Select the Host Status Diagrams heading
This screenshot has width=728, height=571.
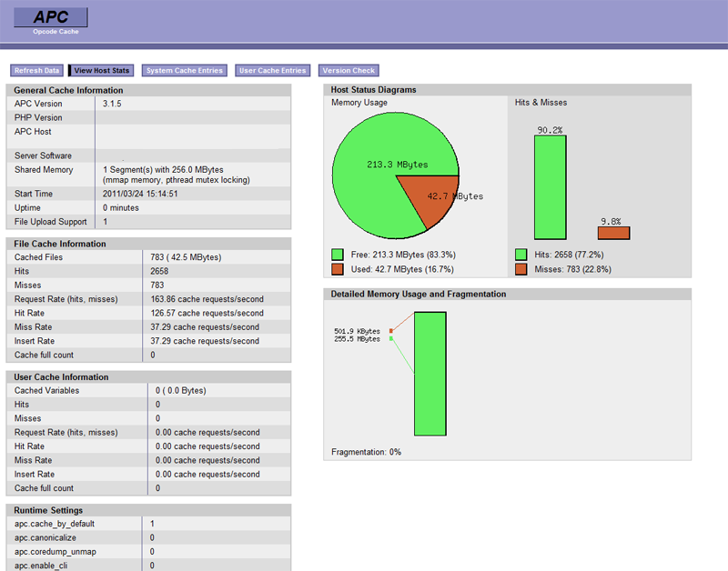coord(373,90)
